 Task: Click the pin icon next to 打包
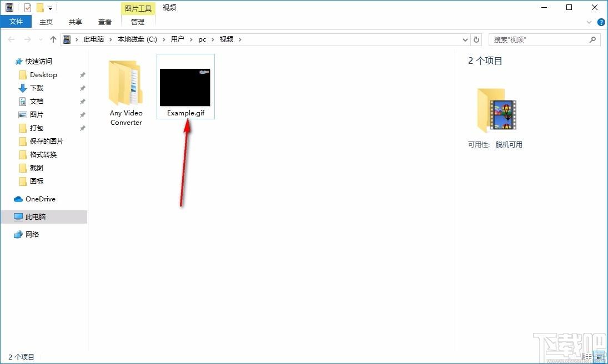(82, 128)
